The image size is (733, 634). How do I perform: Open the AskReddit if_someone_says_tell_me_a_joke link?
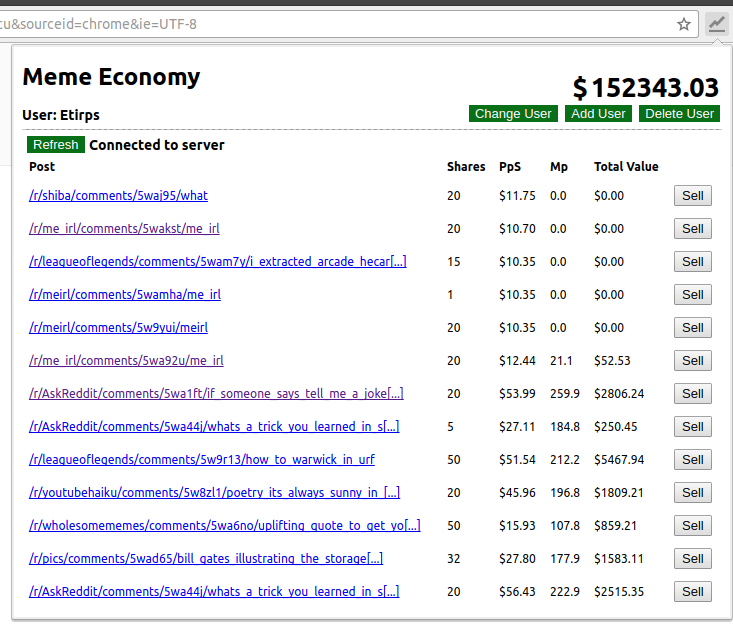point(216,394)
